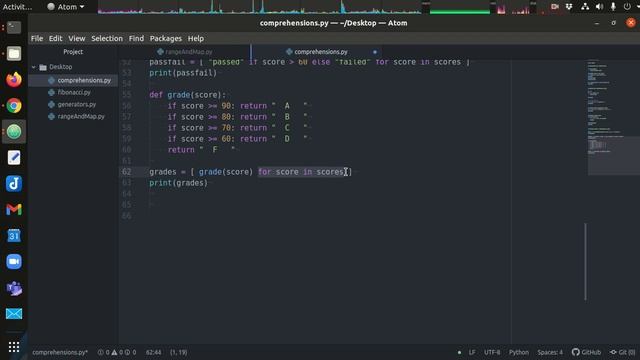This screenshot has width=640, height=360.
Task: Open rangeAndMap.py in the project tree
Action: pyautogui.click(x=81, y=116)
